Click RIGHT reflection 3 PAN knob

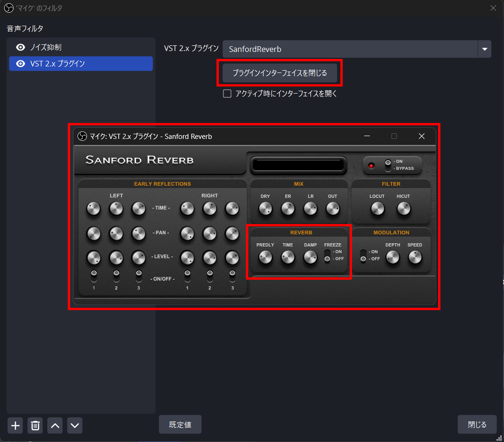[232, 233]
